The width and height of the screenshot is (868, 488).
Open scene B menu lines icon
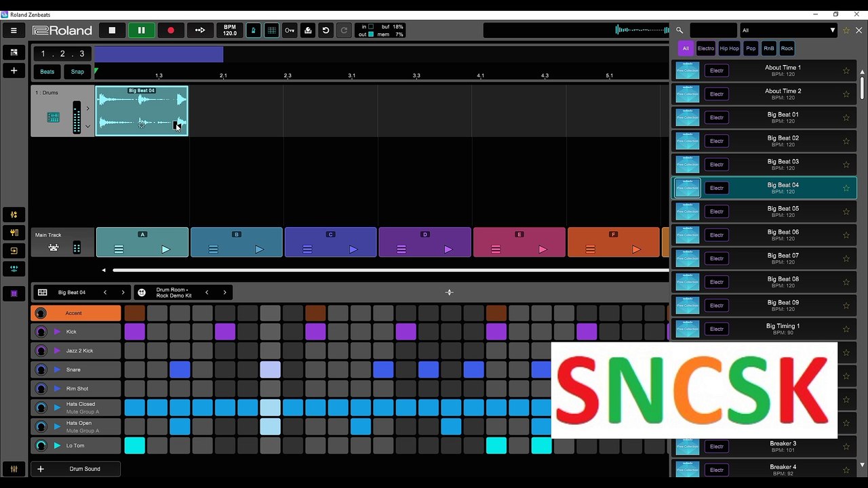[x=213, y=249]
